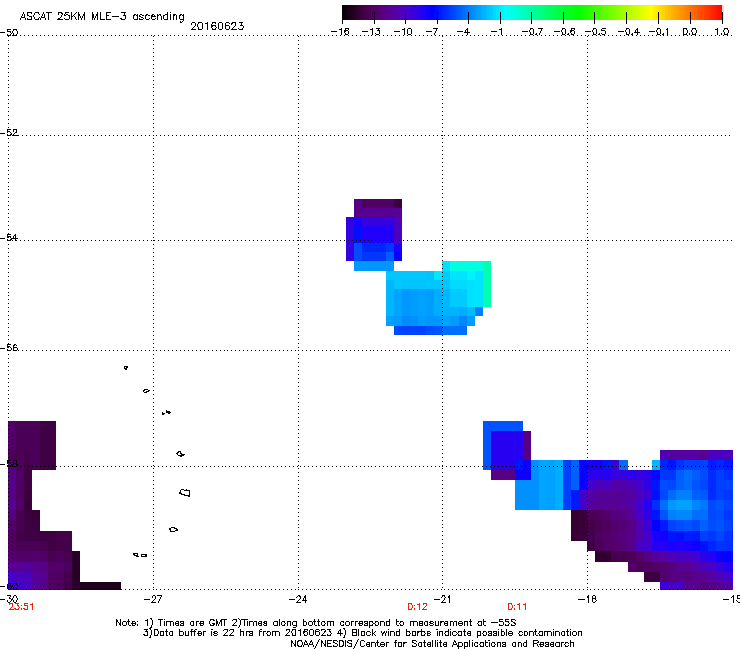Viewport: 740px width, 650px height.
Task: Click the NOAA/NESDIS credit line
Action: tap(432, 643)
